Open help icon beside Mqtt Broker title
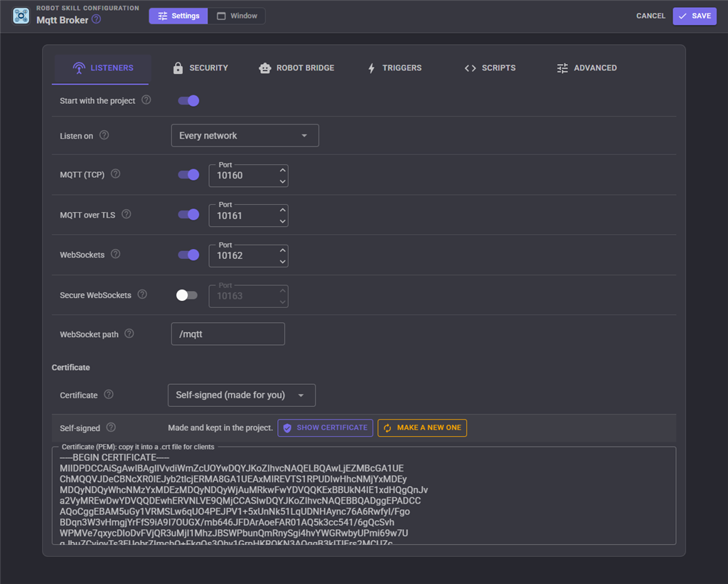Screen dimensions: 728x584 click(x=96, y=19)
